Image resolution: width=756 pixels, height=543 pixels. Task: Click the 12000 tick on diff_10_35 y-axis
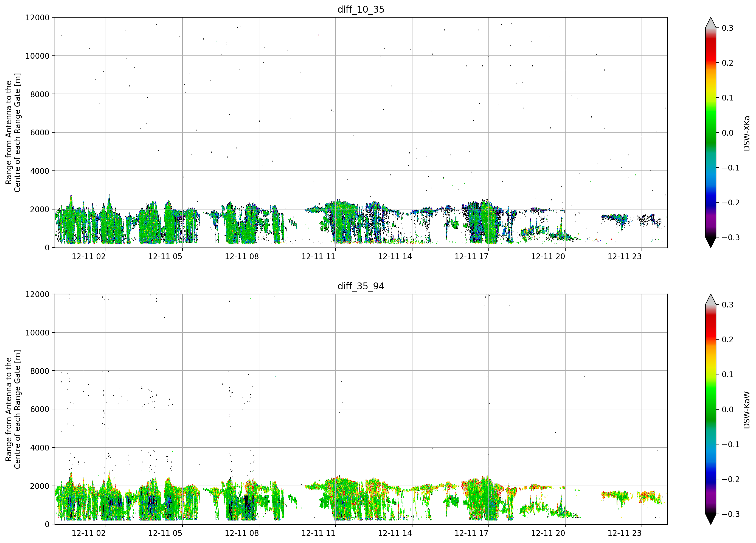[37, 18]
